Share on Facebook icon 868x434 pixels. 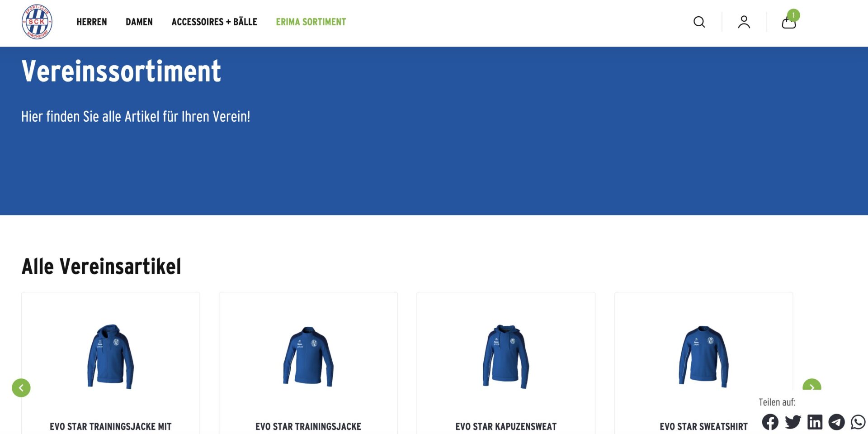coord(770,422)
